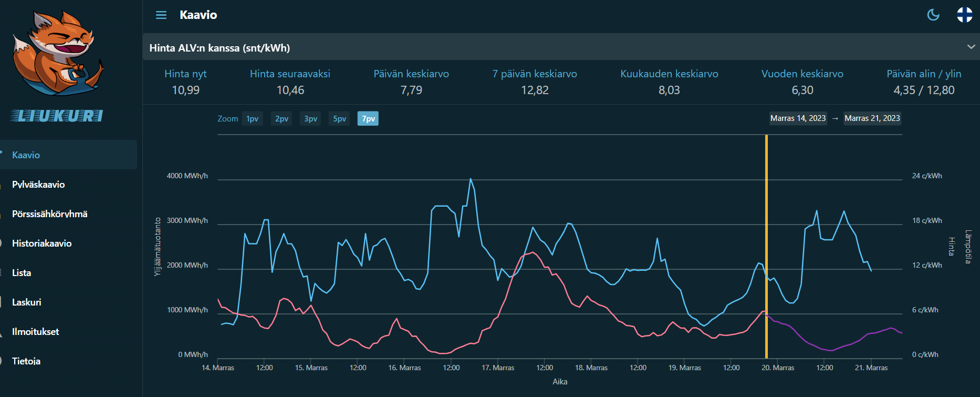Collapse the Hinta ALV:n kanssa panel

coord(971,47)
